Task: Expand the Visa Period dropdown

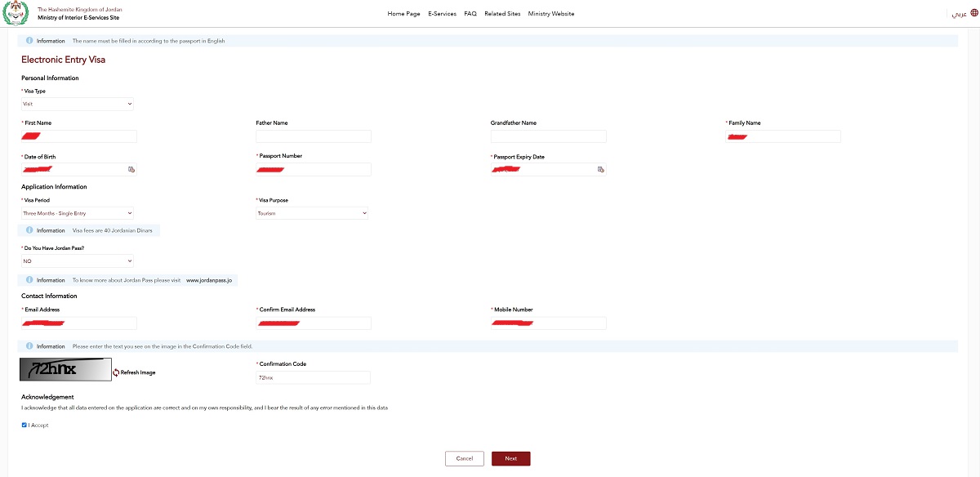Action: tap(78, 213)
